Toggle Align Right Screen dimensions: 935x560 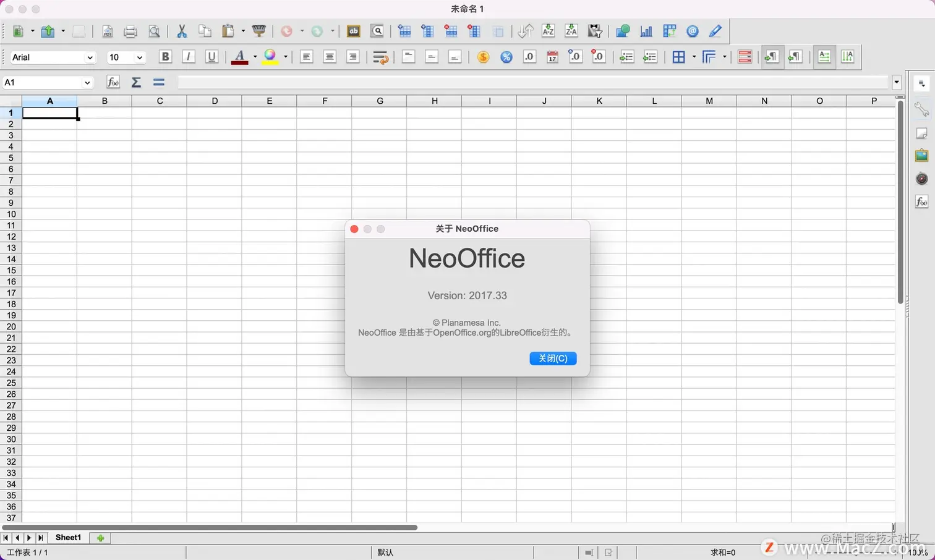[352, 57]
